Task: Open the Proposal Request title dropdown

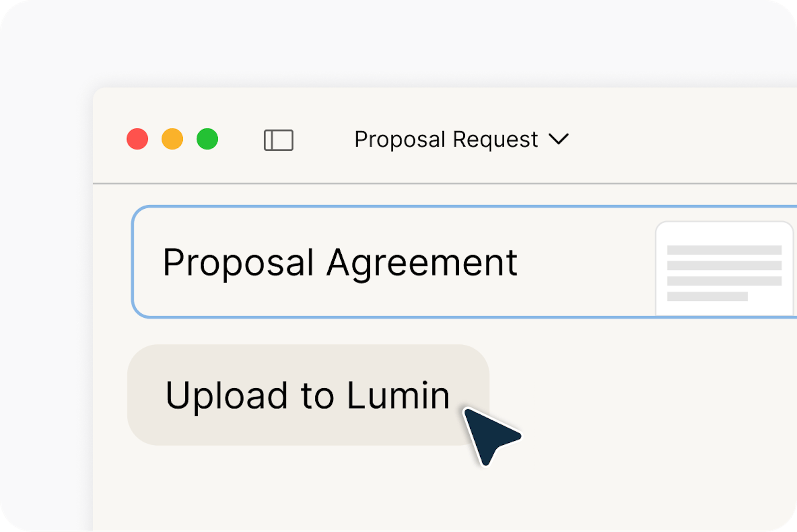Action: 461,139
